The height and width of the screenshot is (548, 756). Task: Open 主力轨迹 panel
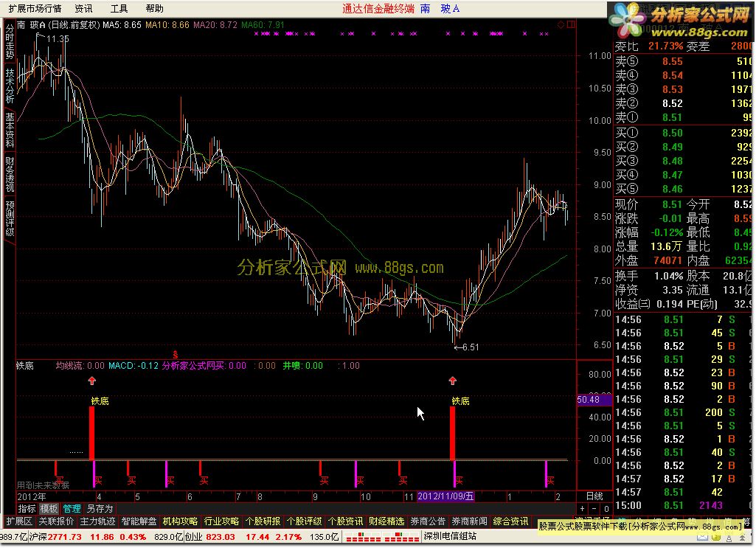point(98,521)
